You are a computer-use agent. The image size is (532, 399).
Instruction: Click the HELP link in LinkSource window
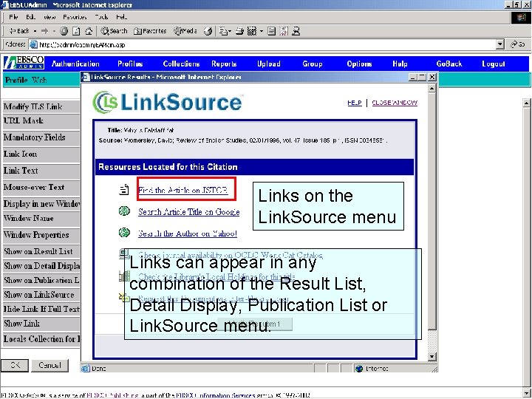click(x=355, y=103)
